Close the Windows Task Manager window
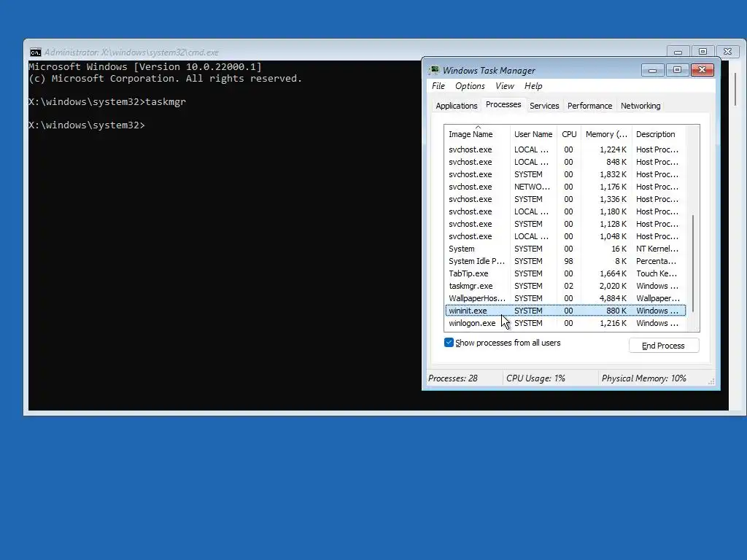The width and height of the screenshot is (747, 560). tap(702, 71)
